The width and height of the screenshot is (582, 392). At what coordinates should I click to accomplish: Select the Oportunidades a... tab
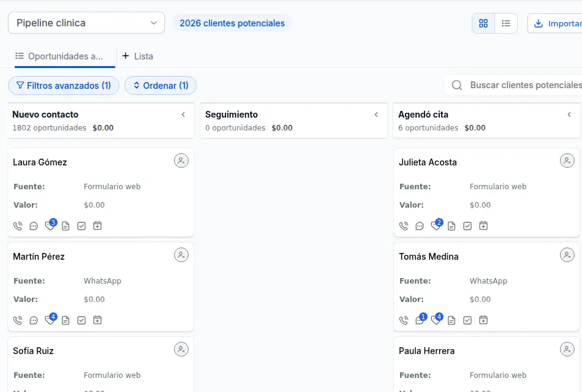click(x=64, y=56)
